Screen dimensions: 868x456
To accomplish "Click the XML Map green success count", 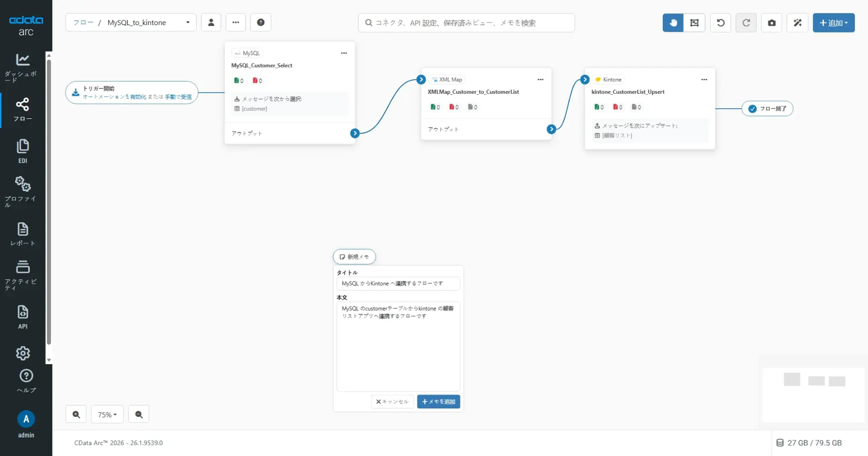I will coord(435,107).
